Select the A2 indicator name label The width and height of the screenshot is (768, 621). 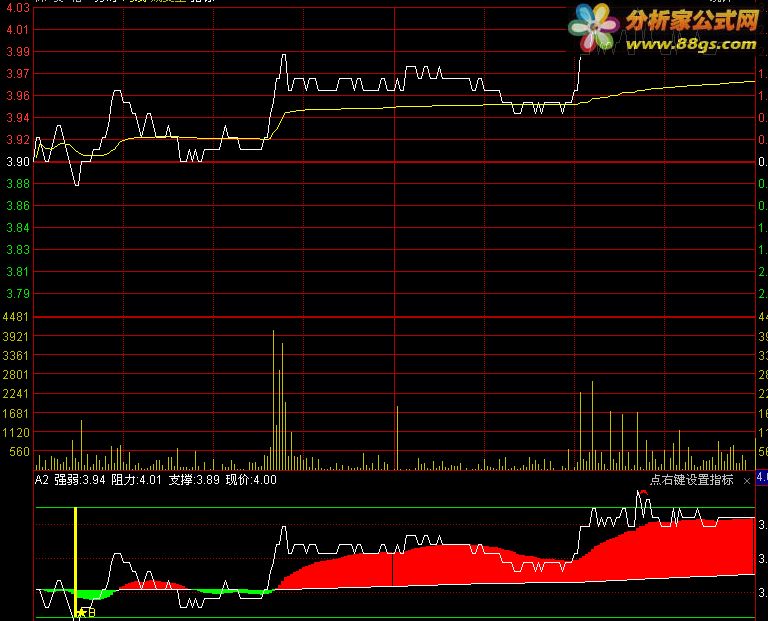(x=42, y=479)
